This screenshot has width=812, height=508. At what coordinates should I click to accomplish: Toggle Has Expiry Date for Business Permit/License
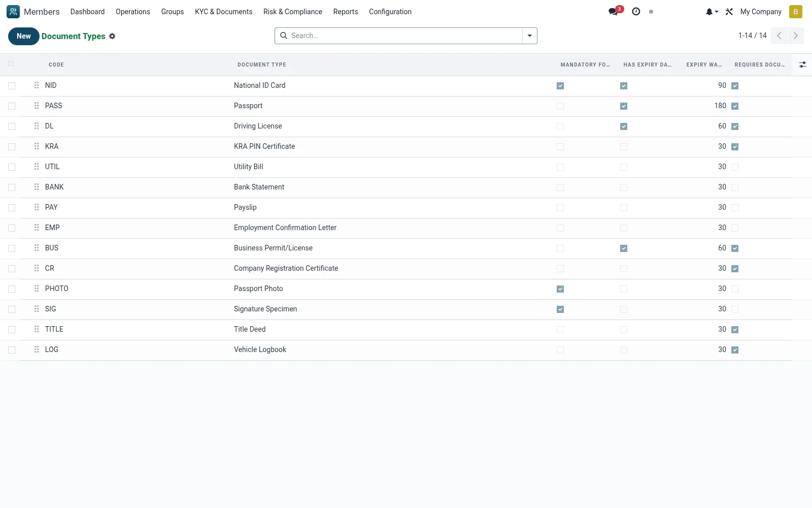point(624,248)
